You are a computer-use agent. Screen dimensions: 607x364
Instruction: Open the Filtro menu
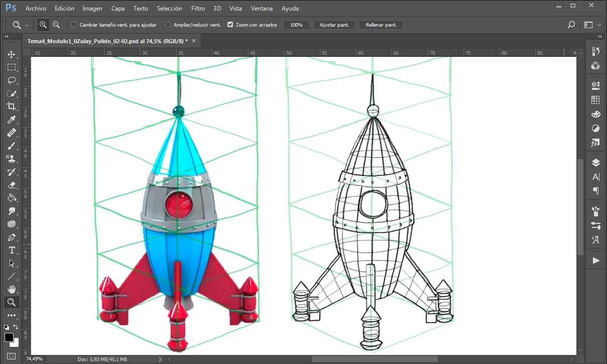[x=198, y=9]
